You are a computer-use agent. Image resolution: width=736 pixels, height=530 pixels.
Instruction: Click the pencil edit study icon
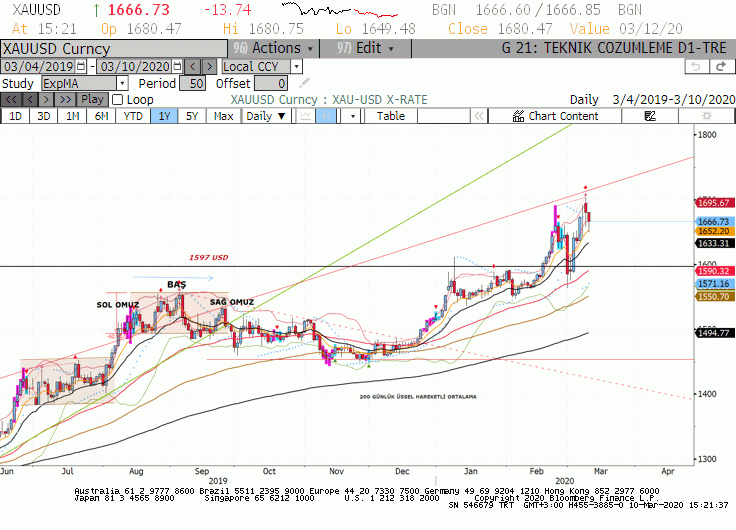point(304,84)
